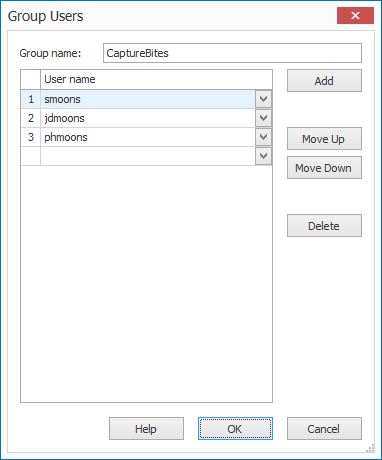This screenshot has height=460, width=382.
Task: Delete the selected user
Action: [x=324, y=226]
